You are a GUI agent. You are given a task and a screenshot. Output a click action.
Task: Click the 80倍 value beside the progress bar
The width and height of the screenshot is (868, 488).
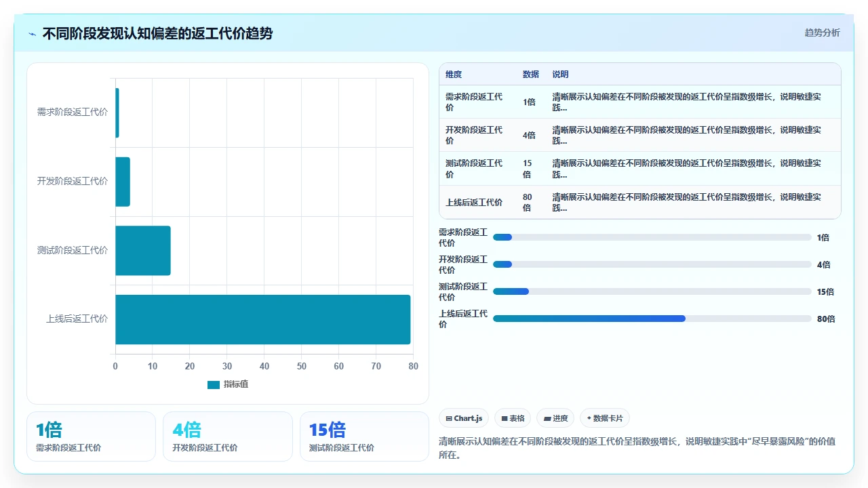[826, 319]
